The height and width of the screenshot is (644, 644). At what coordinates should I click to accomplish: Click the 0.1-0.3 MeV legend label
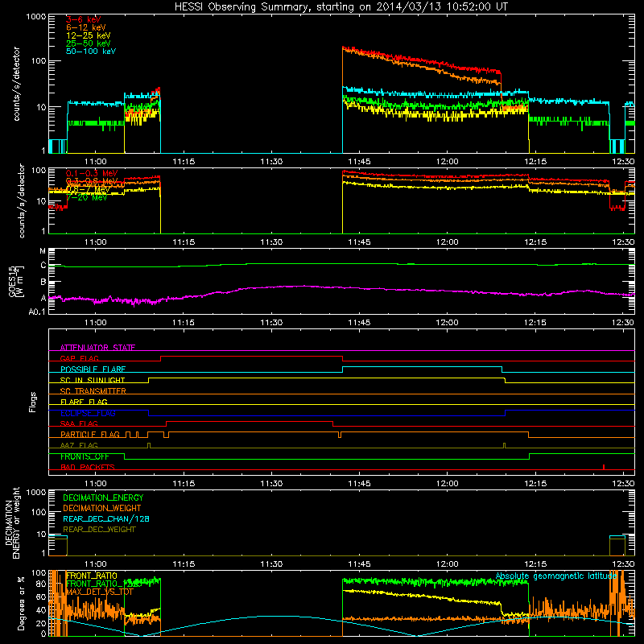pyautogui.click(x=92, y=173)
